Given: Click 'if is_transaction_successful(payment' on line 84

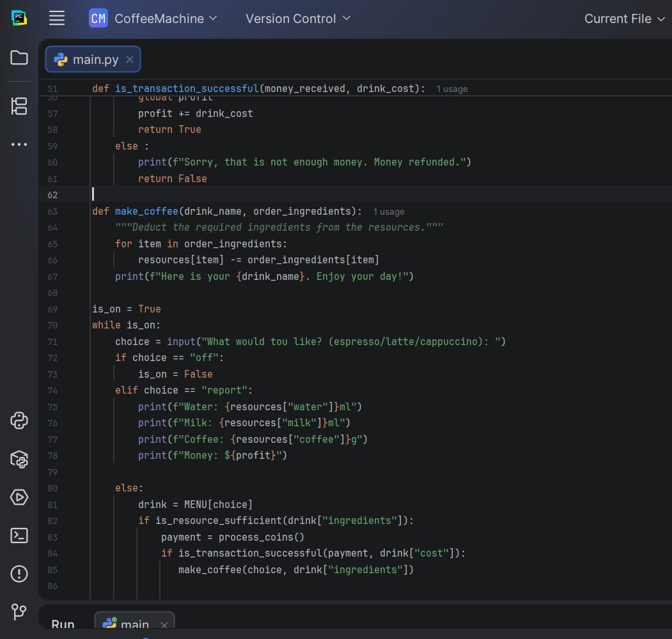Looking at the screenshot, I should coord(313,553).
